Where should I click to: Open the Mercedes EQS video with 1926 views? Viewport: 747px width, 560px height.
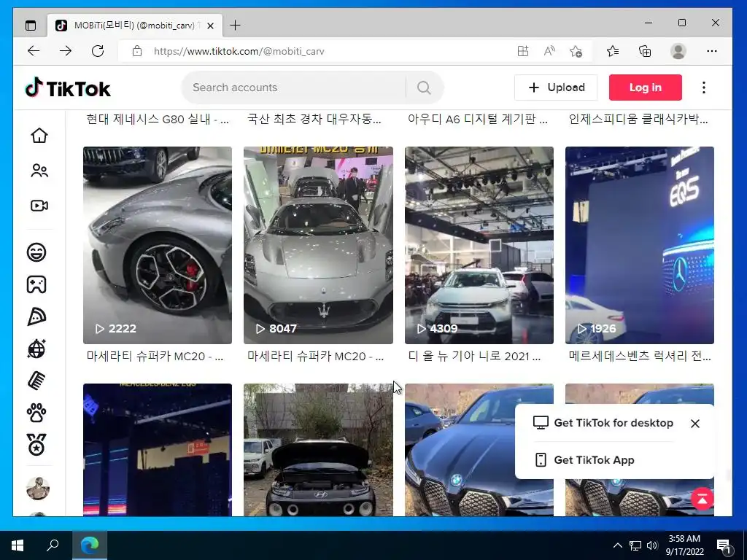click(640, 245)
